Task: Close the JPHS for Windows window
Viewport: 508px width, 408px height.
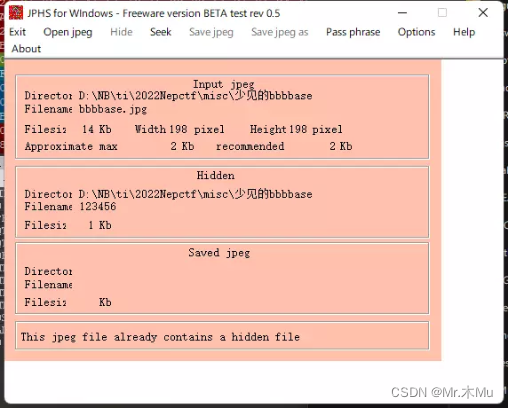Action: (x=483, y=13)
